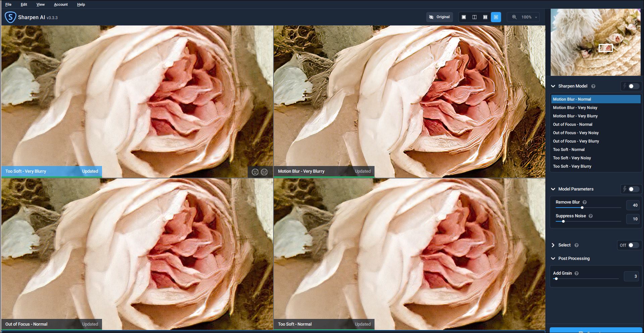This screenshot has height=333, width=644.
Task: Open the View menu
Action: (x=41, y=4)
